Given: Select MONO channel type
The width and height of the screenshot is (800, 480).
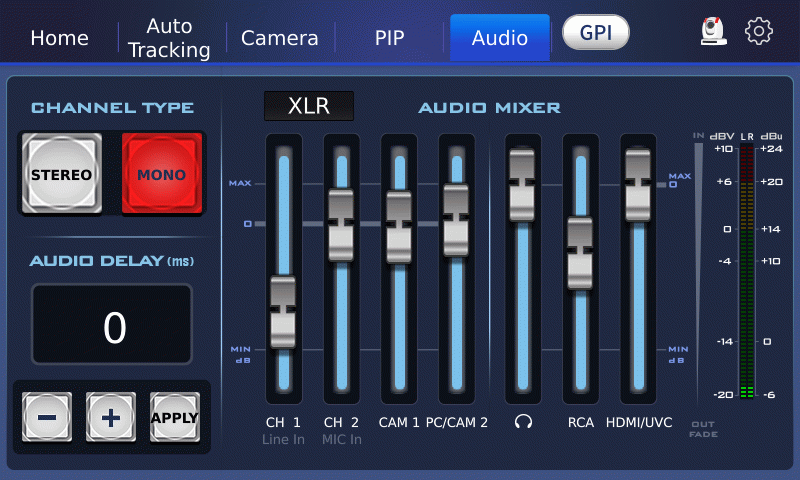Looking at the screenshot, I should click(161, 174).
